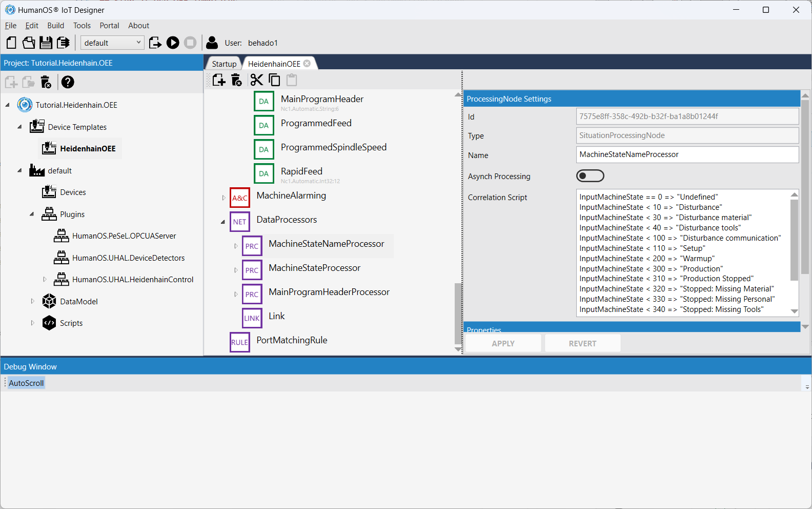Click the LINK icon

252,319
